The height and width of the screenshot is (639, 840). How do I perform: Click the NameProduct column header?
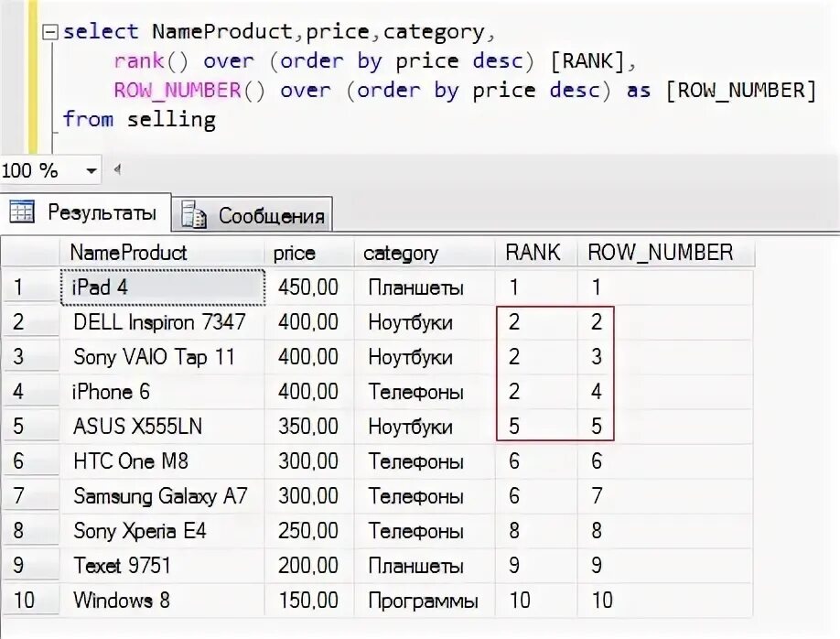tap(162, 253)
